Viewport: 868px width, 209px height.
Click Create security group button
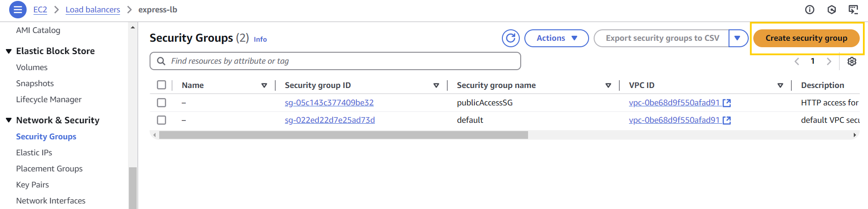point(806,38)
